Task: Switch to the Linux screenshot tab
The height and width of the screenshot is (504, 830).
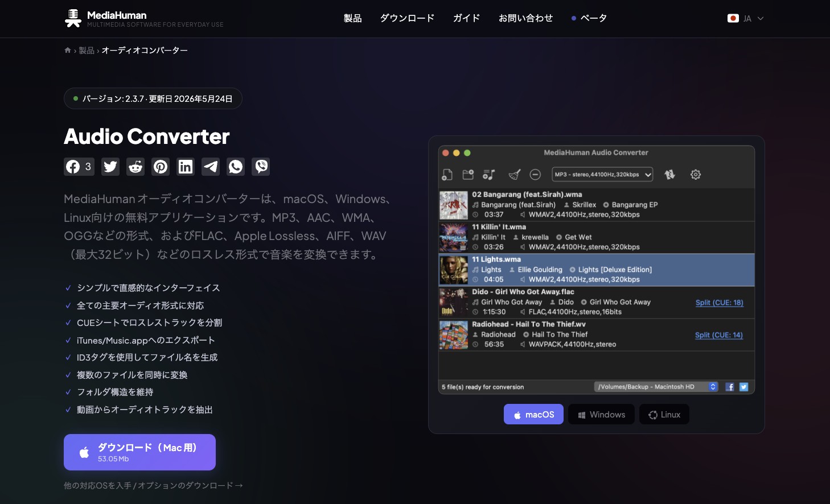Action: point(664,414)
